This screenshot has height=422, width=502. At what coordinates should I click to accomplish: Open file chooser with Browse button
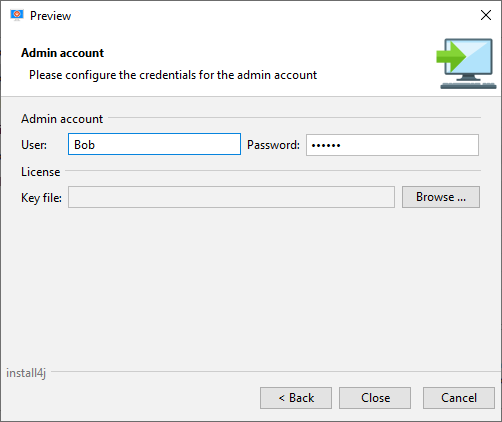[441, 197]
